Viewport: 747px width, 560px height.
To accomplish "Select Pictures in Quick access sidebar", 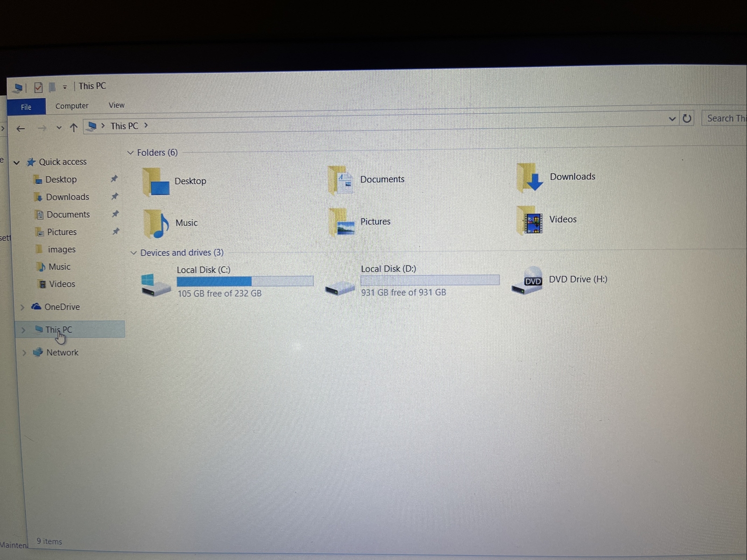I will coord(62,232).
